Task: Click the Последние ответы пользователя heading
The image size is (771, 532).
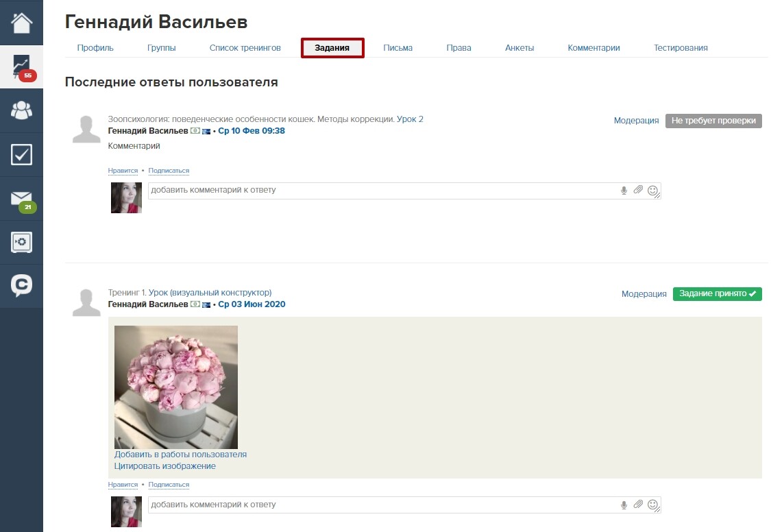Action: coord(171,82)
